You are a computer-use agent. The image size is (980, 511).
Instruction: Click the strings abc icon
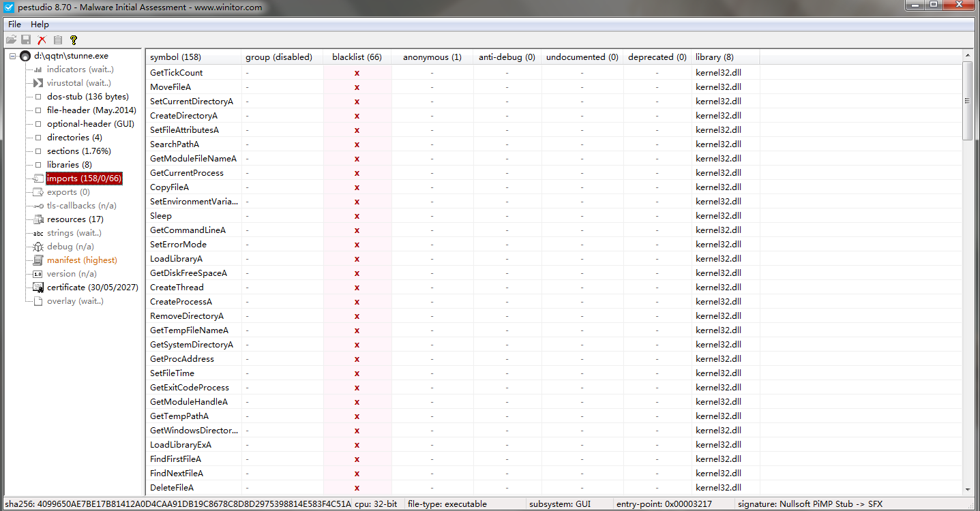[x=38, y=233]
